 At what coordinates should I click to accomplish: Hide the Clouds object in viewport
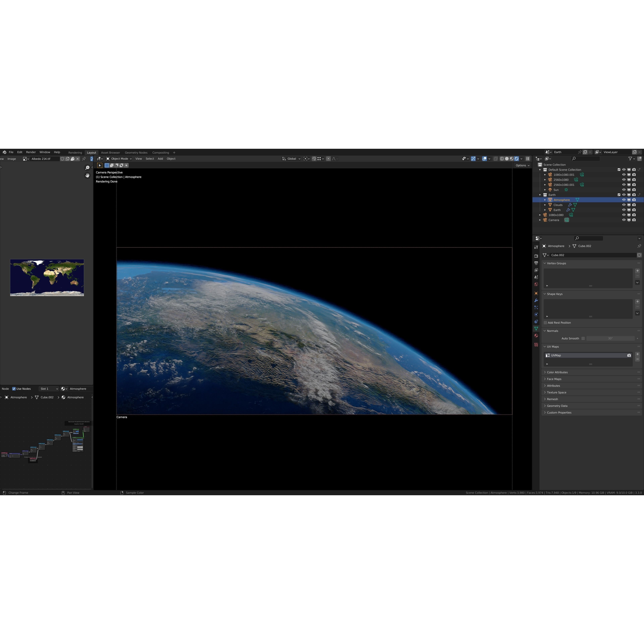point(624,205)
